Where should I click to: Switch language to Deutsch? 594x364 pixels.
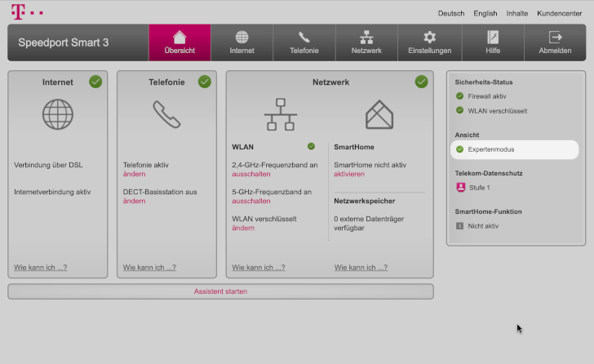(x=450, y=13)
